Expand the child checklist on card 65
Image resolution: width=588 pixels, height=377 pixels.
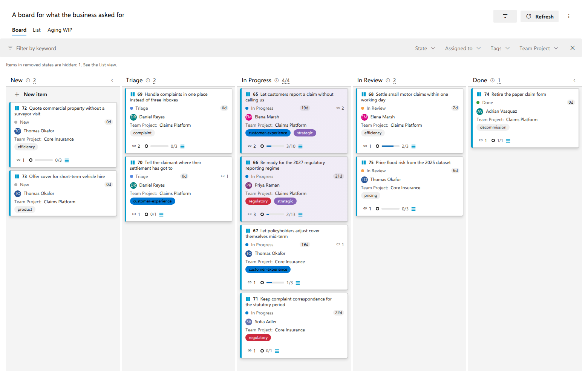[x=300, y=146]
